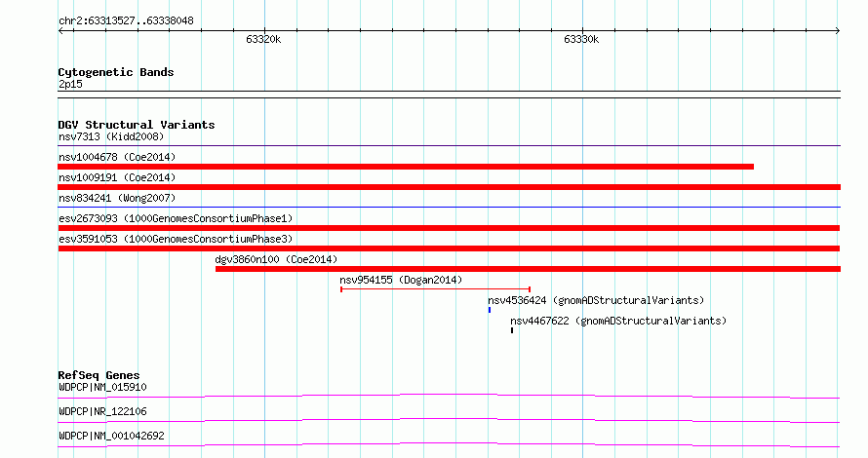This screenshot has height=458, width=868.
Task: Click the nsv4467622 gnomADStructuralVariants label
Action: [618, 321]
